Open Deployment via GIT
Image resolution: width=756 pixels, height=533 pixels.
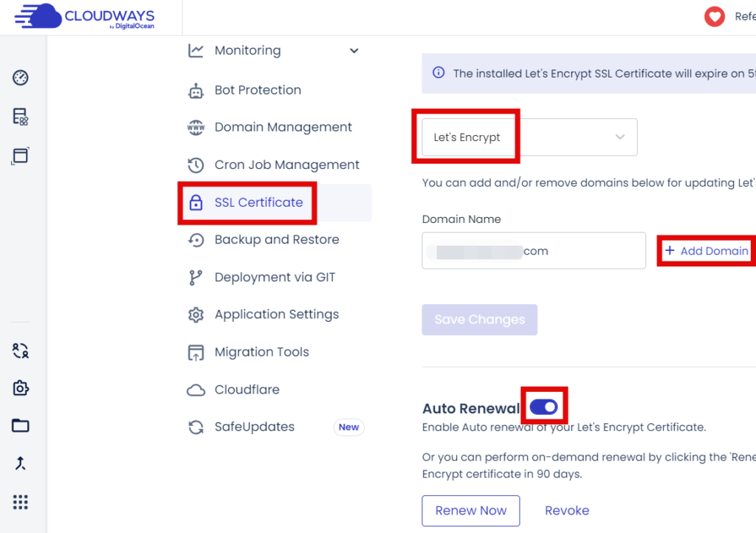point(275,278)
